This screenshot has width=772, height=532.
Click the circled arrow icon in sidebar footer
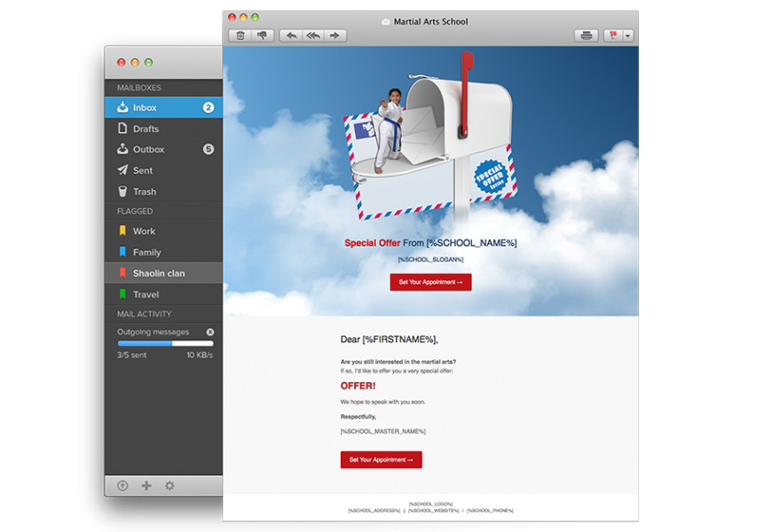pos(122,486)
